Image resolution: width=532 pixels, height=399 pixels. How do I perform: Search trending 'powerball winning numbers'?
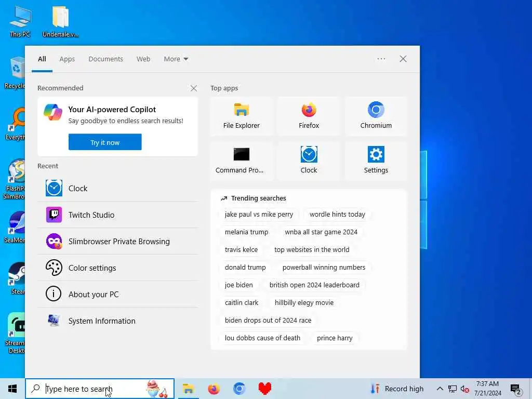(x=324, y=268)
